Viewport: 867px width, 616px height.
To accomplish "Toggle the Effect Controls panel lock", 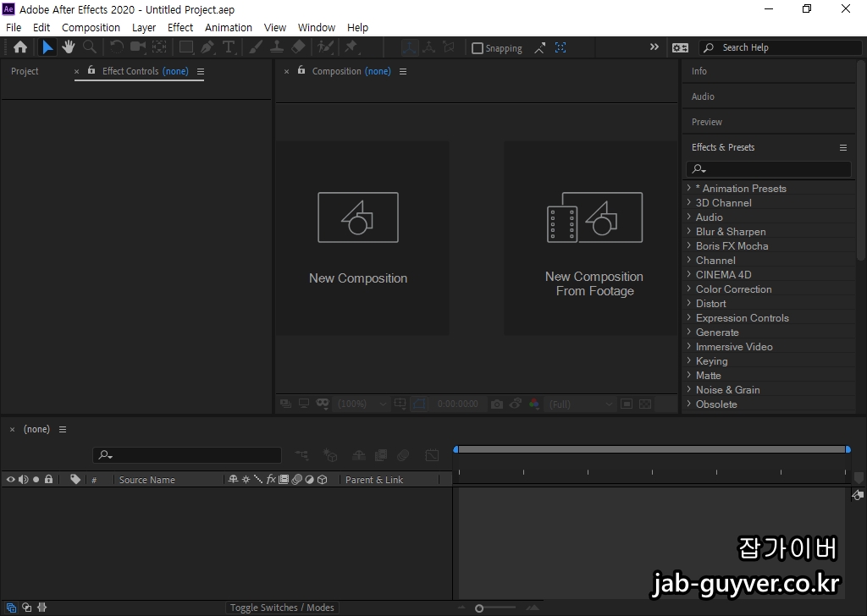I will (x=91, y=70).
